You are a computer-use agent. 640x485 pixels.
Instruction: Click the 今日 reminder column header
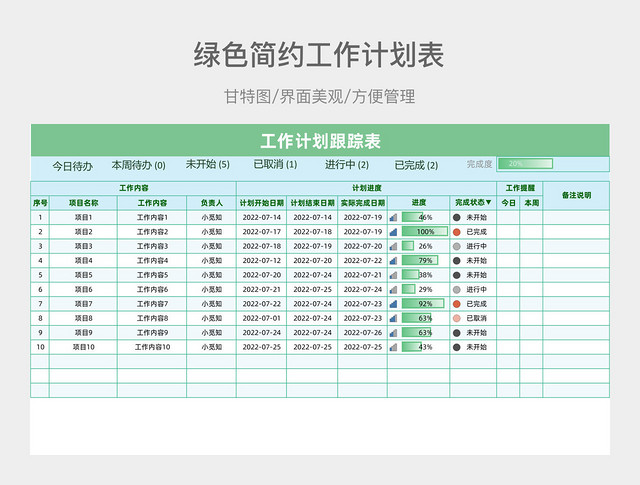point(509,203)
